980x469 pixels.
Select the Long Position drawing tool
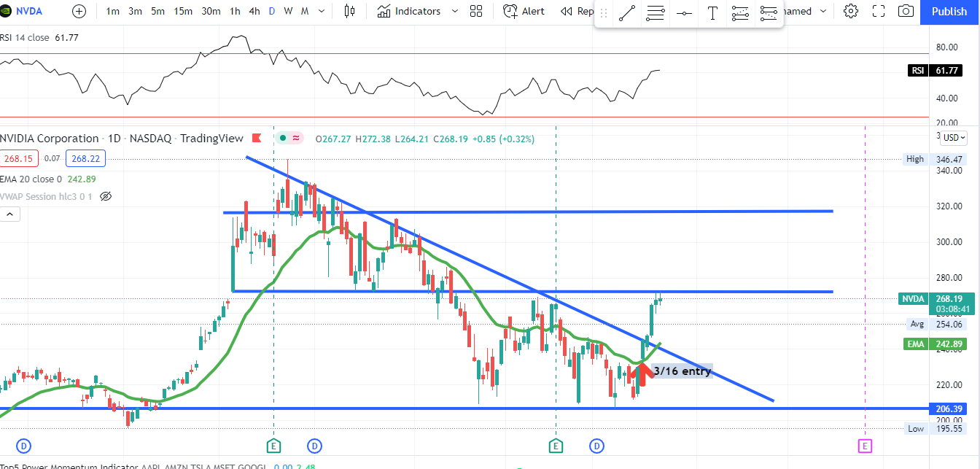coord(740,13)
